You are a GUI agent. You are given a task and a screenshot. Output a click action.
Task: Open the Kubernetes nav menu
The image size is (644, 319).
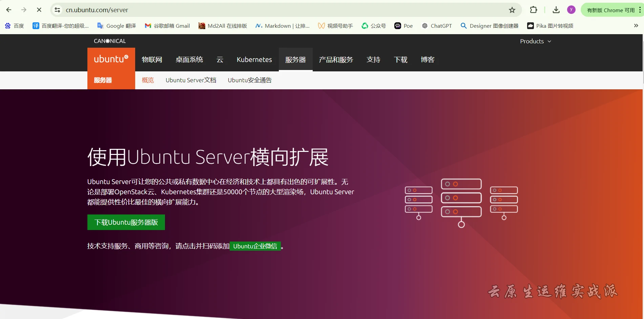(x=254, y=60)
